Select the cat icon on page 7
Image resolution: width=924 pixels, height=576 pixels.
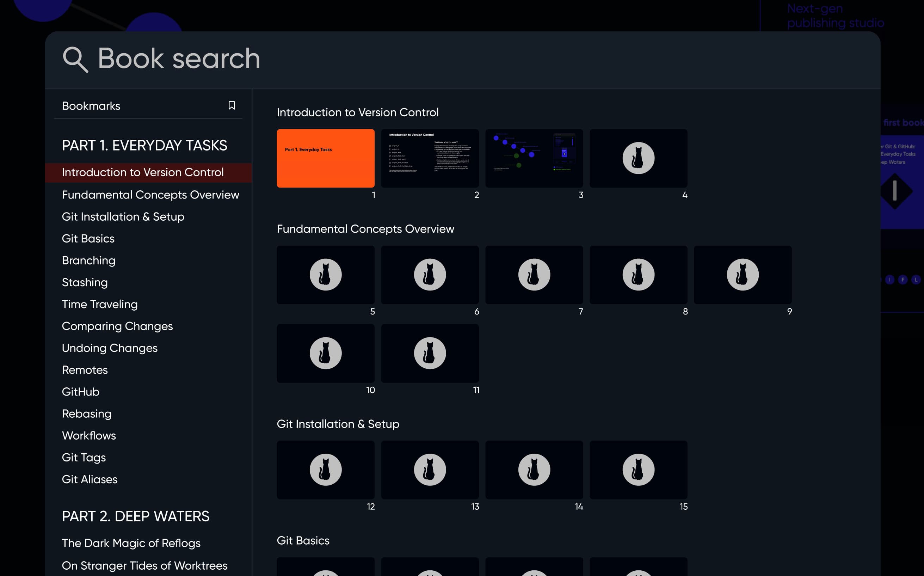(534, 274)
